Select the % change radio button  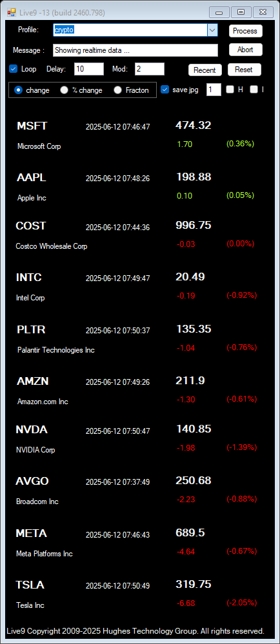[x=64, y=90]
